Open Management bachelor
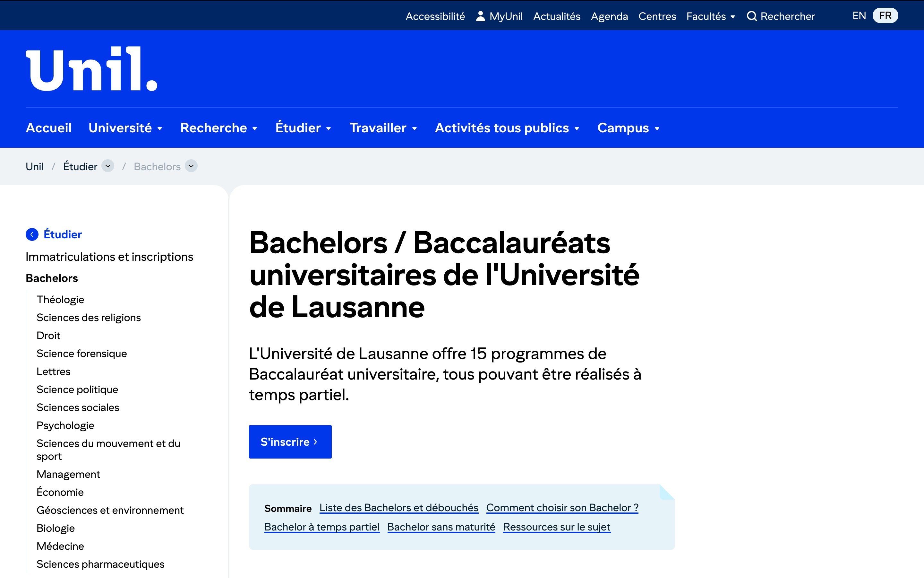The width and height of the screenshot is (924, 578). tap(68, 474)
